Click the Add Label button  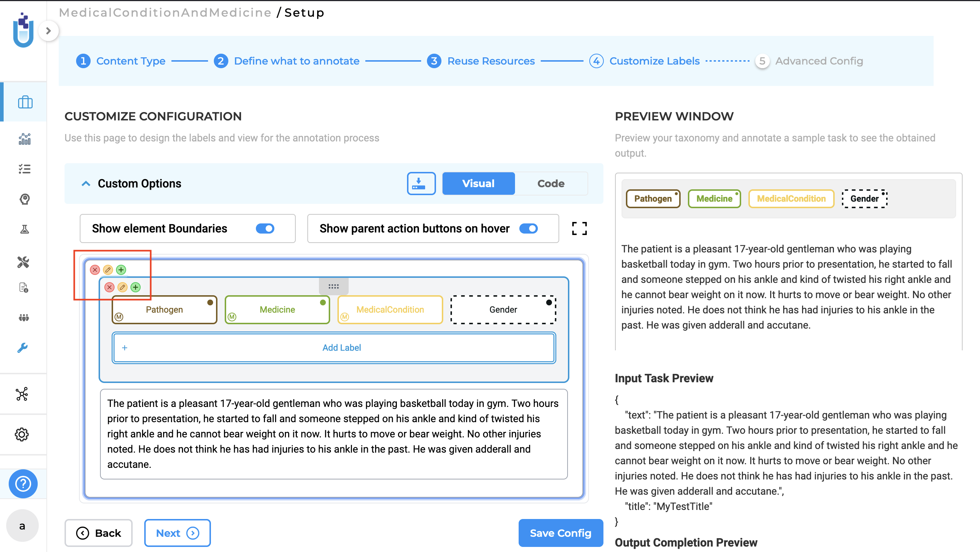coord(334,347)
